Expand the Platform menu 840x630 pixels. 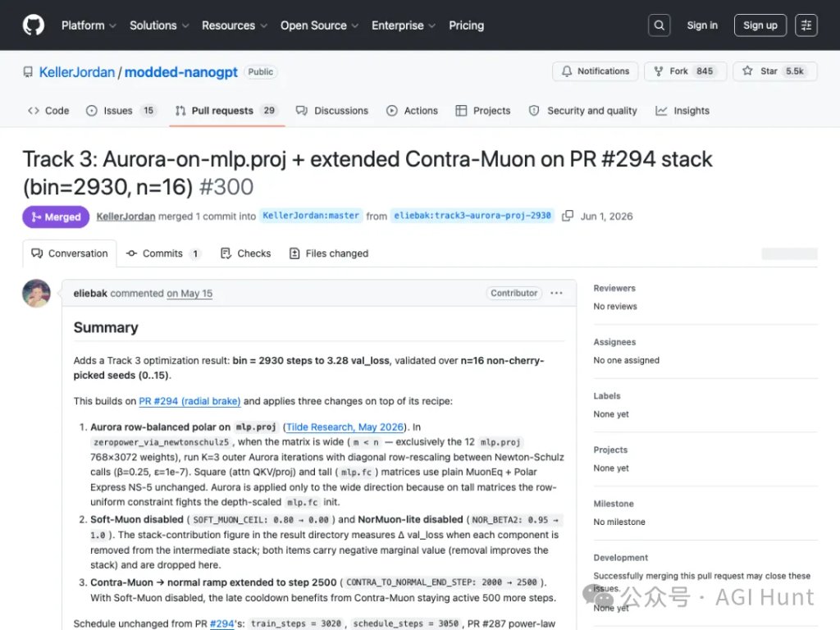[89, 25]
